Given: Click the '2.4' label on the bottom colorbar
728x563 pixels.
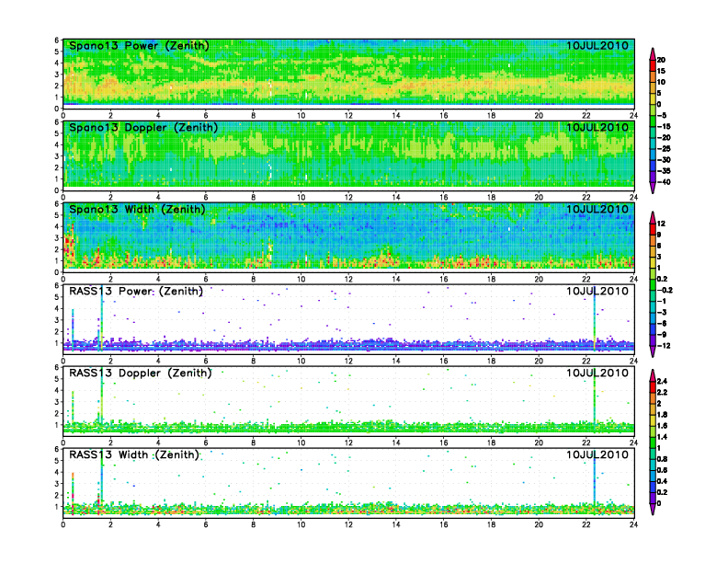Looking at the screenshot, I should point(662,382).
